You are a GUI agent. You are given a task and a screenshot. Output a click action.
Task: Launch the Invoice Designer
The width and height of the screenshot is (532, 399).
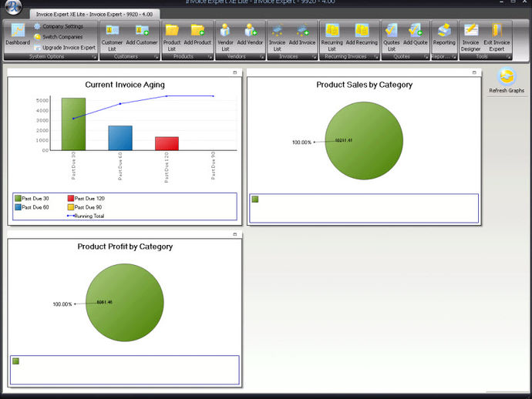click(x=470, y=37)
